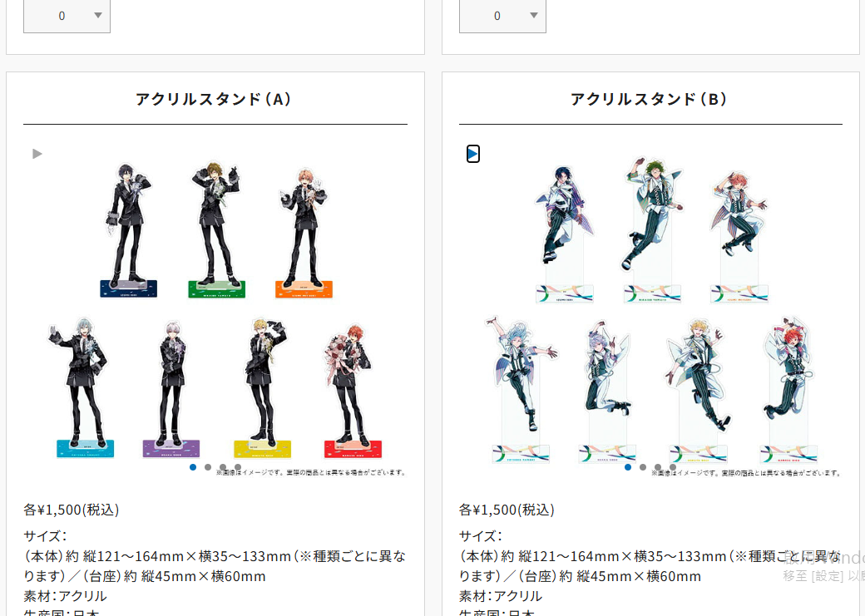The height and width of the screenshot is (616, 865).
Task: Click yellow-haired figure on yellow base
Action: (264, 387)
